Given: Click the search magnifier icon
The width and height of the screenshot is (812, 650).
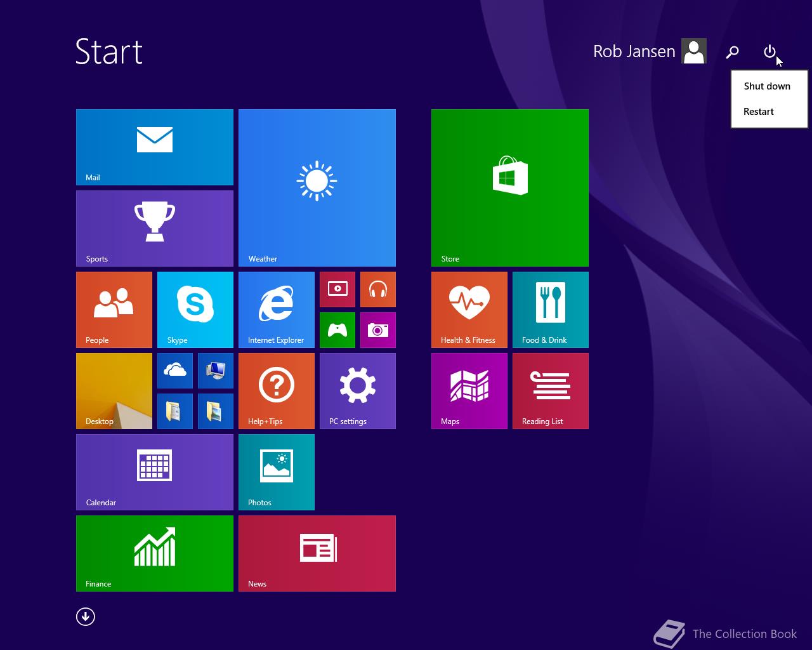Looking at the screenshot, I should coord(733,52).
